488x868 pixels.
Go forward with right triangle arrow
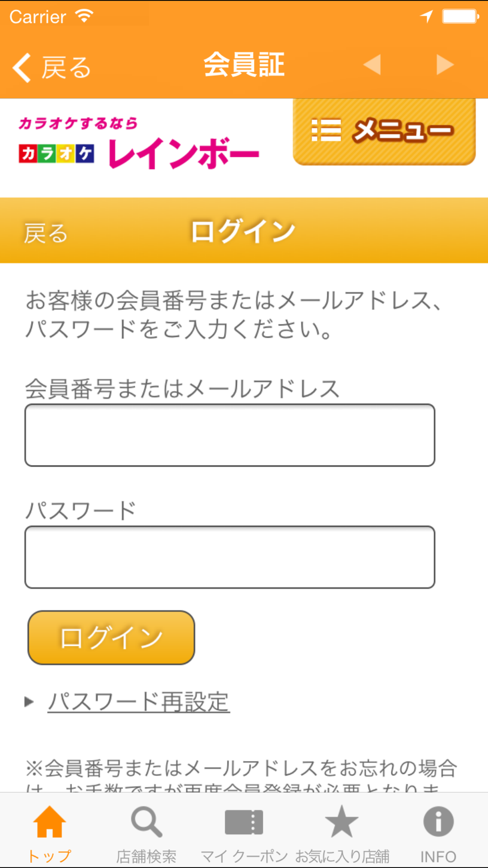pos(445,64)
